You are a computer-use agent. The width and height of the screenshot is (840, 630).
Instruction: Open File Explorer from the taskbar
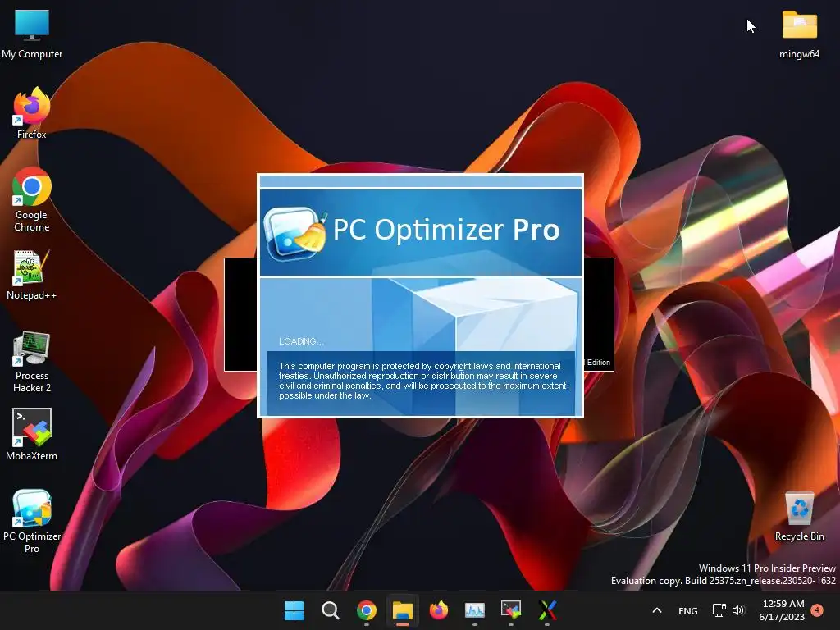pyautogui.click(x=402, y=610)
